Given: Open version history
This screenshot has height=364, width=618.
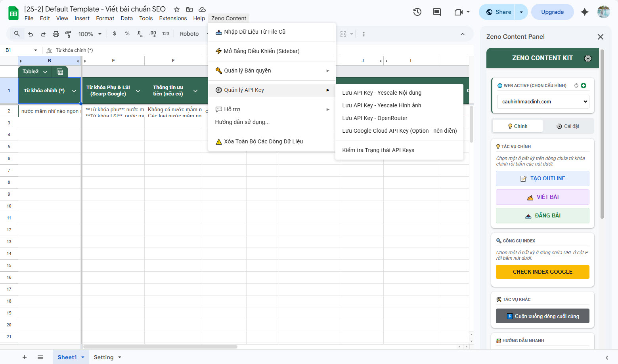Looking at the screenshot, I should point(417,12).
